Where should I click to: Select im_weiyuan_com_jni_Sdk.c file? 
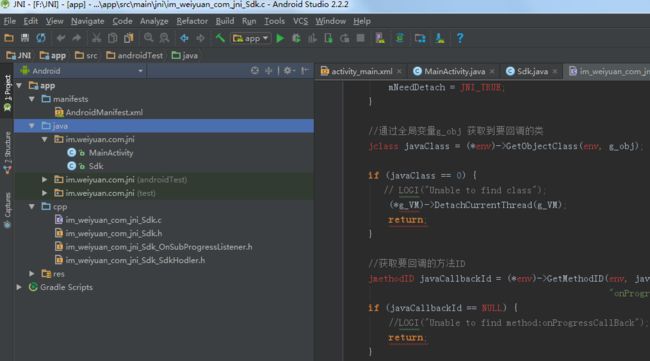108,220
